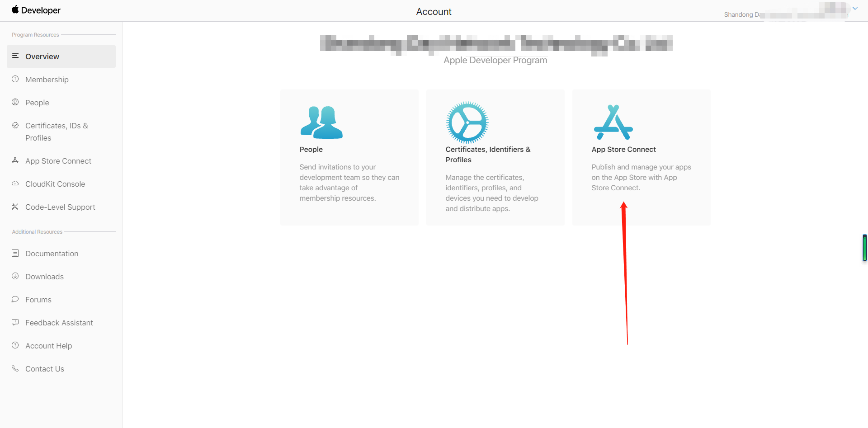Click the 'Publish and manage your apps' text

(641, 177)
